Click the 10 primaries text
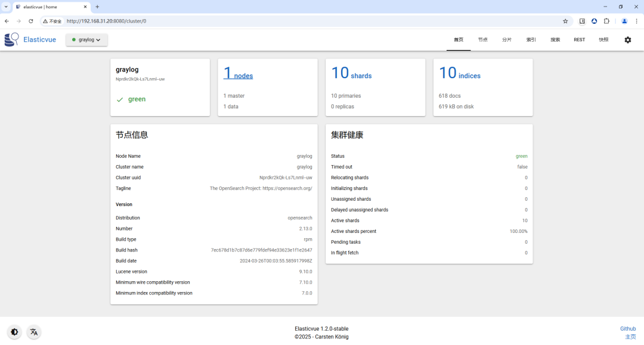This screenshot has width=644, height=345. (x=346, y=95)
